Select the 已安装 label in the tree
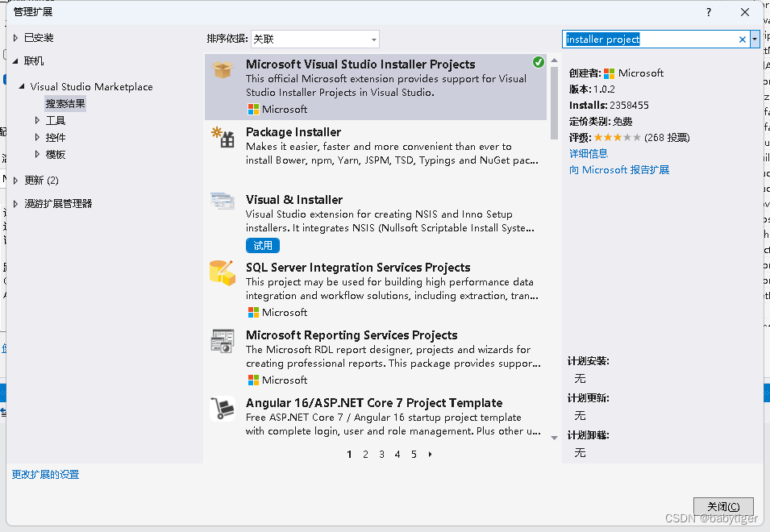Screen dimensions: 770x532 (39, 38)
